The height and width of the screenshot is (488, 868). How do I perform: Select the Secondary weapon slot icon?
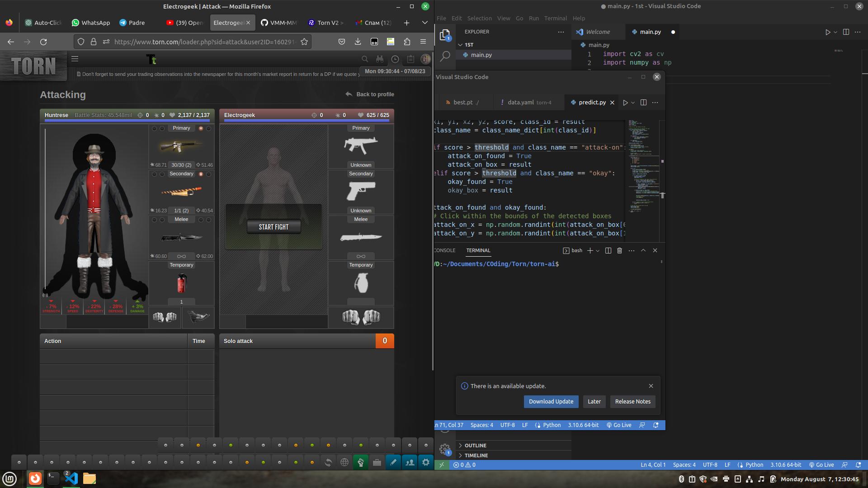tap(181, 191)
